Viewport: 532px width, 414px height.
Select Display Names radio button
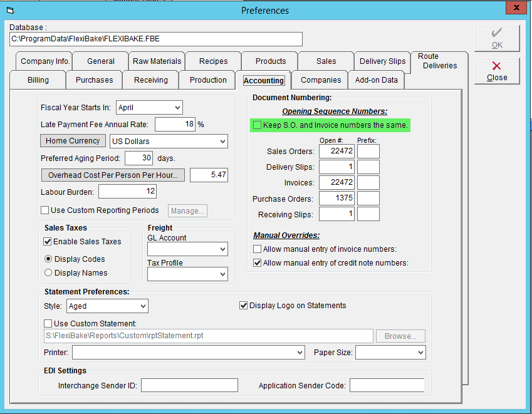48,272
